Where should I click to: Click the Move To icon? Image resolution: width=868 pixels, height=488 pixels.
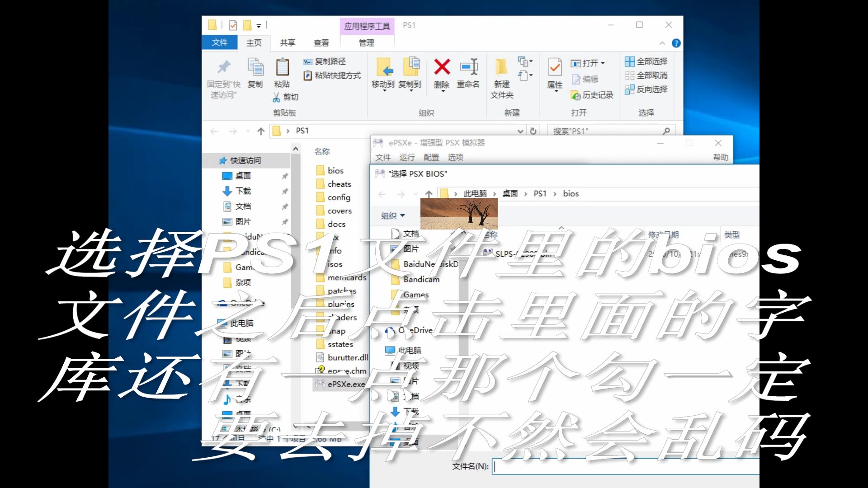383,67
